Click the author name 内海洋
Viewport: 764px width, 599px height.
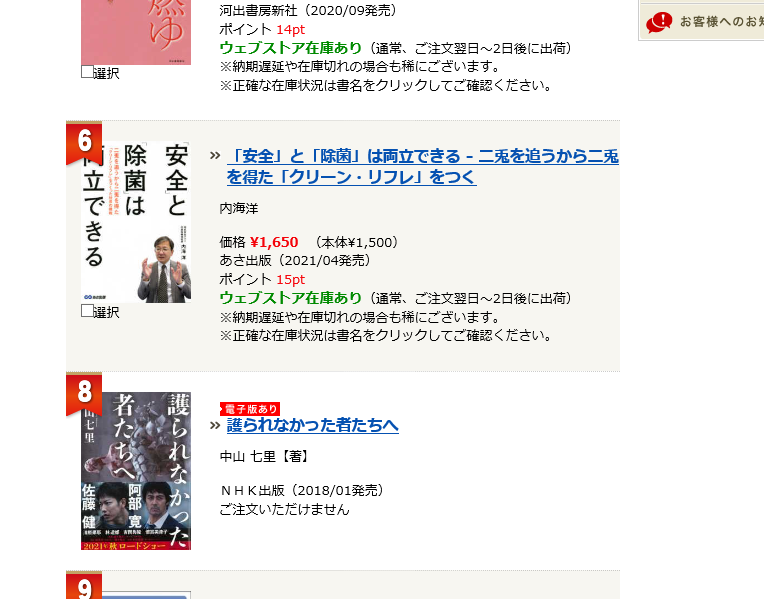pyautogui.click(x=239, y=209)
